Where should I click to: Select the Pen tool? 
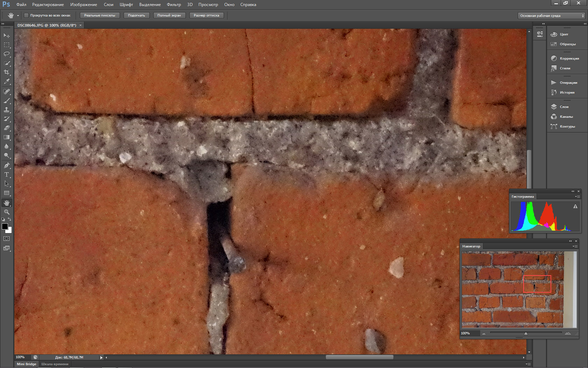7,165
